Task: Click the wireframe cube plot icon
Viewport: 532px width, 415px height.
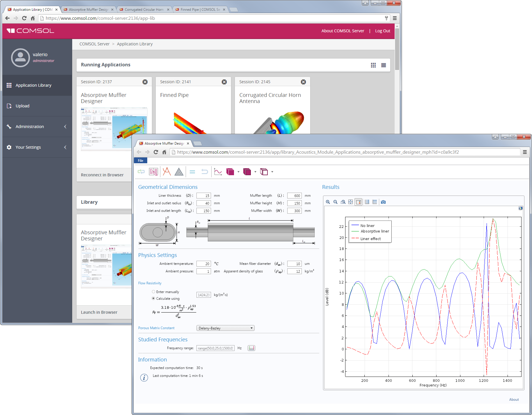Action: 264,172
